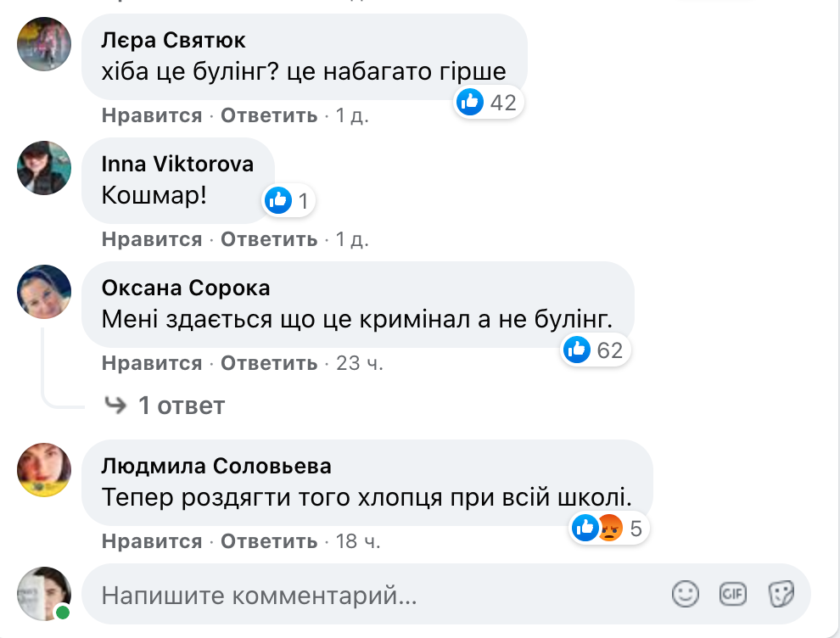The image size is (840, 638).
Task: Click Людмила Соловьева's avatar thumbnail
Action: click(x=44, y=467)
